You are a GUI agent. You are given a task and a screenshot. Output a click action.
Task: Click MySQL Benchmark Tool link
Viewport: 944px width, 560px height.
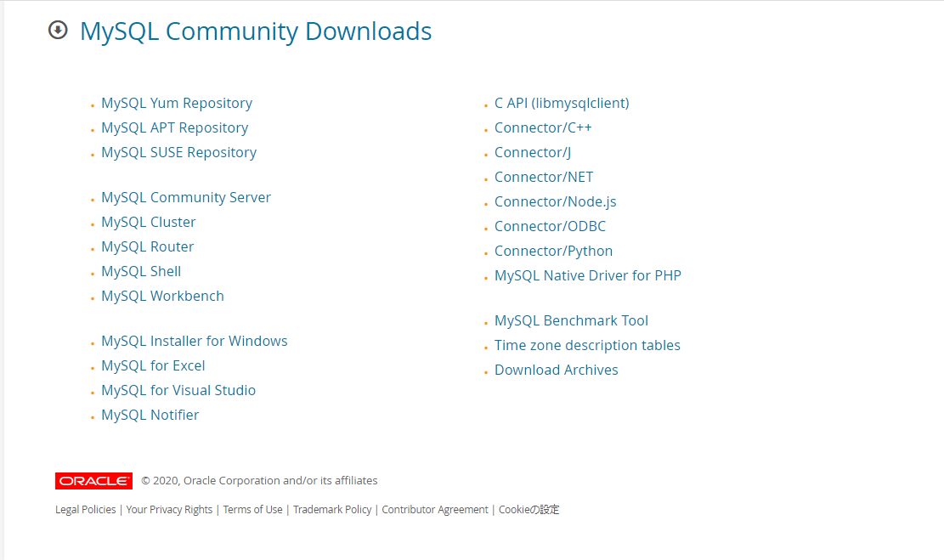571,320
